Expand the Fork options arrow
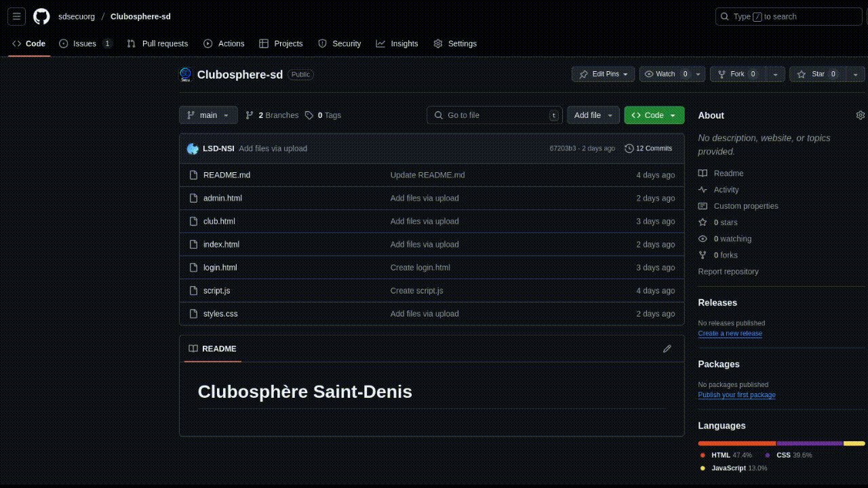Screen dimensions: 868x488 (774, 74)
